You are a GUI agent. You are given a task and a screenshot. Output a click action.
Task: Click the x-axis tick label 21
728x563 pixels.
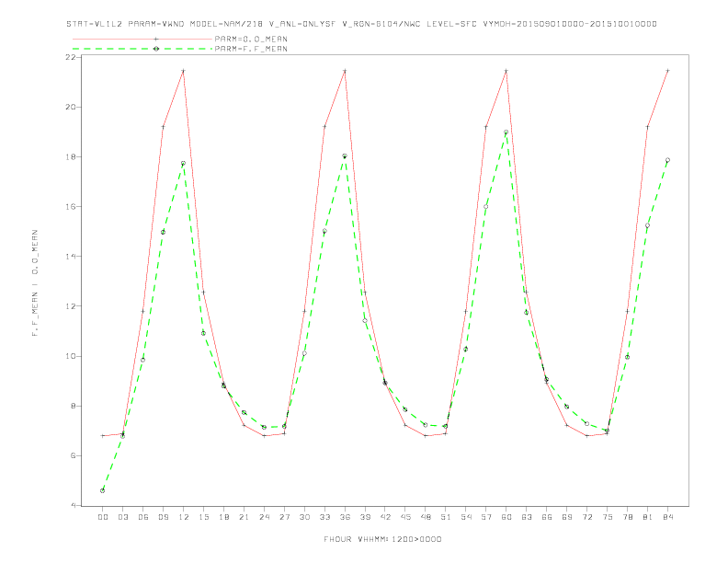244,517
